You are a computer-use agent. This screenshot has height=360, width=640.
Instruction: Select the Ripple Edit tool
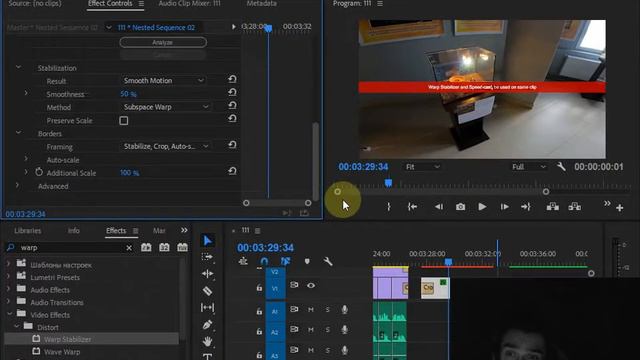point(207,273)
